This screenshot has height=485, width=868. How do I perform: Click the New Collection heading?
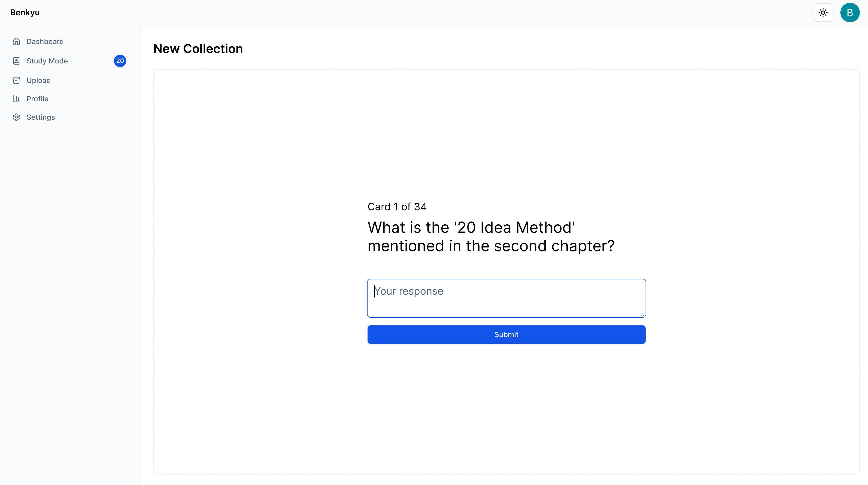[198, 49]
